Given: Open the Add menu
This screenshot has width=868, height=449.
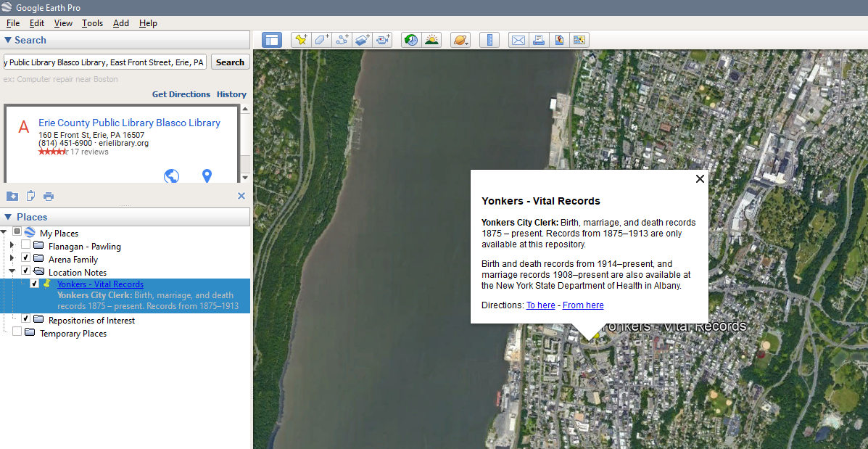Looking at the screenshot, I should coord(120,23).
